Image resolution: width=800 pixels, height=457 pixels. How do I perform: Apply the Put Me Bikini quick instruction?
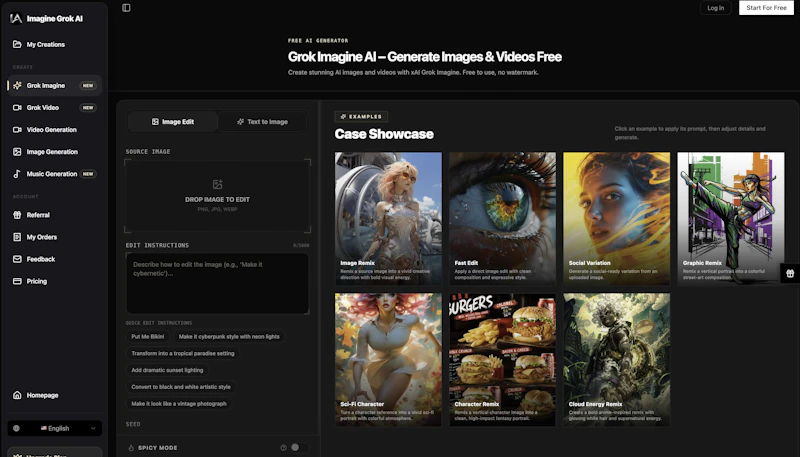148,337
